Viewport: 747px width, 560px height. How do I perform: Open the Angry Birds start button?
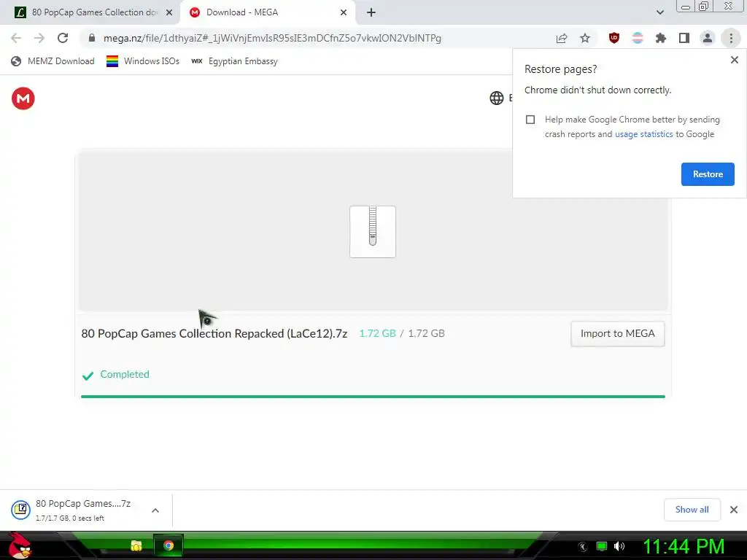coord(20,545)
